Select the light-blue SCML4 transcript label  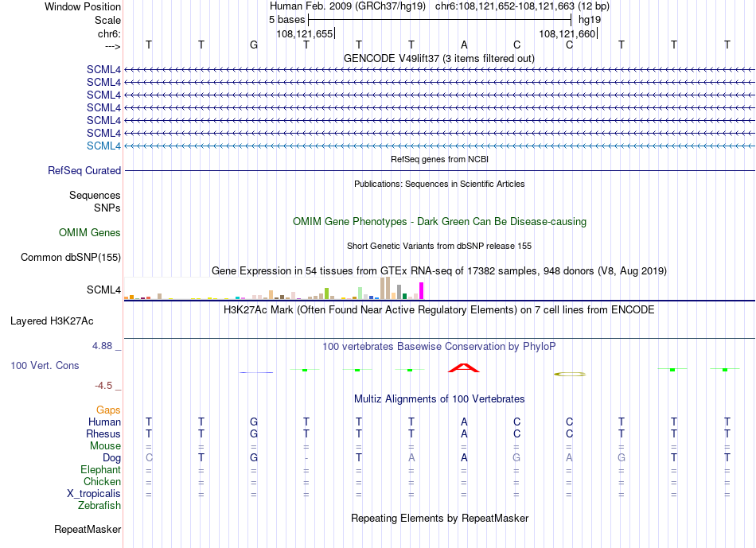[x=103, y=146]
